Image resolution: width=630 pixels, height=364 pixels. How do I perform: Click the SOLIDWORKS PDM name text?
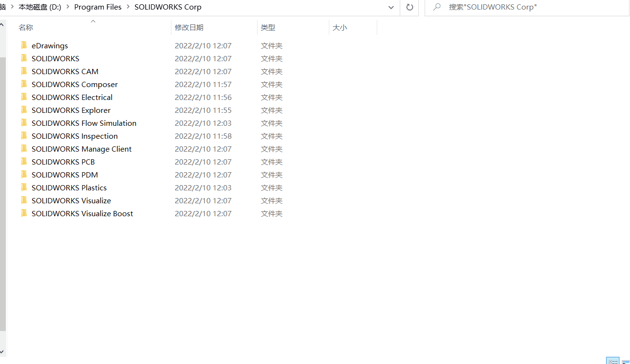tap(65, 175)
